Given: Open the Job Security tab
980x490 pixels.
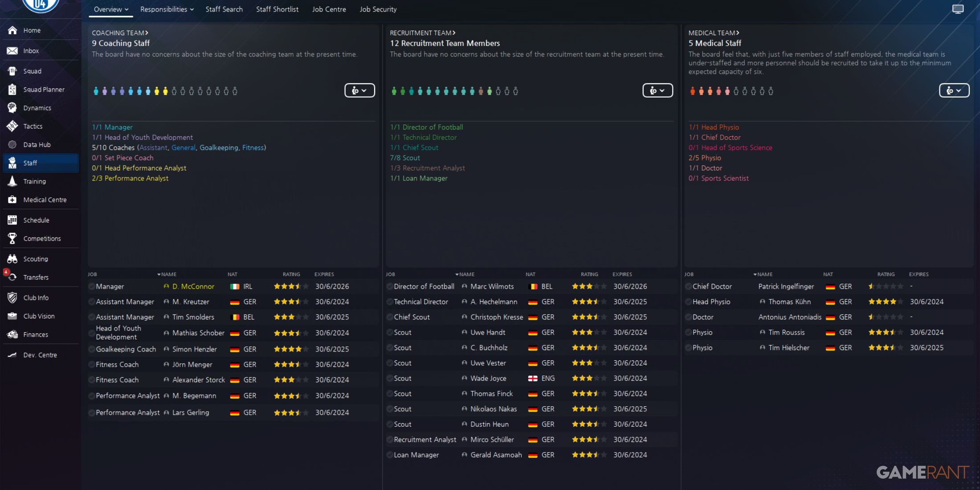Looking at the screenshot, I should (x=378, y=9).
